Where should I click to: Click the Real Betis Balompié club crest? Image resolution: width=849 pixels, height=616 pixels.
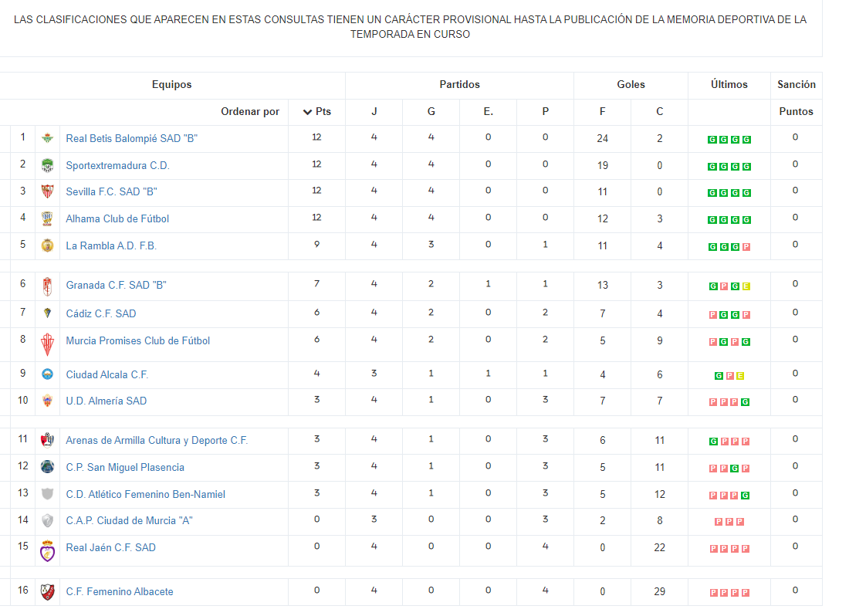coord(47,138)
